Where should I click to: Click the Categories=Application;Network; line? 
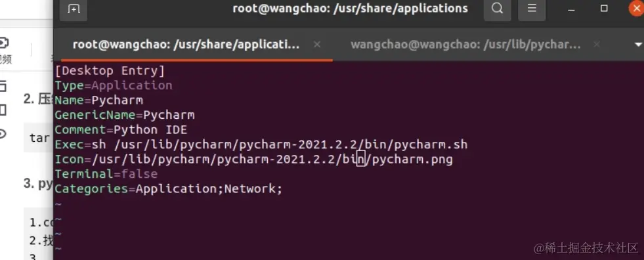pyautogui.click(x=169, y=189)
